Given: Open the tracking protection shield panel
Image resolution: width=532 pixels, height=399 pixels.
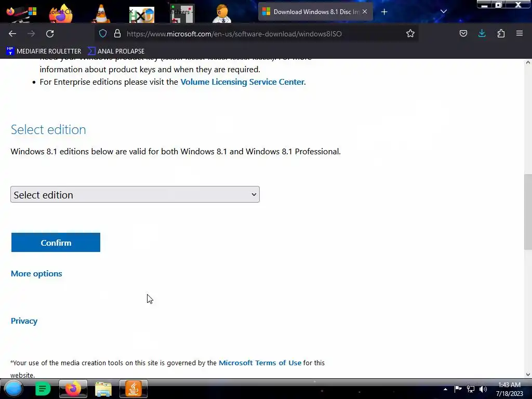Looking at the screenshot, I should (103, 33).
